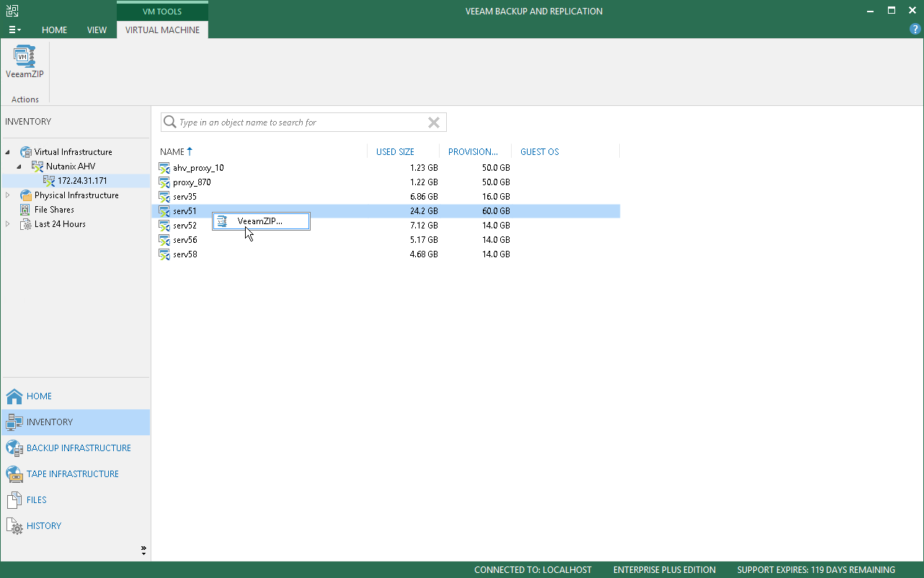Click the VM Tools contextual tab
Screen dimensions: 924x578
pos(162,11)
